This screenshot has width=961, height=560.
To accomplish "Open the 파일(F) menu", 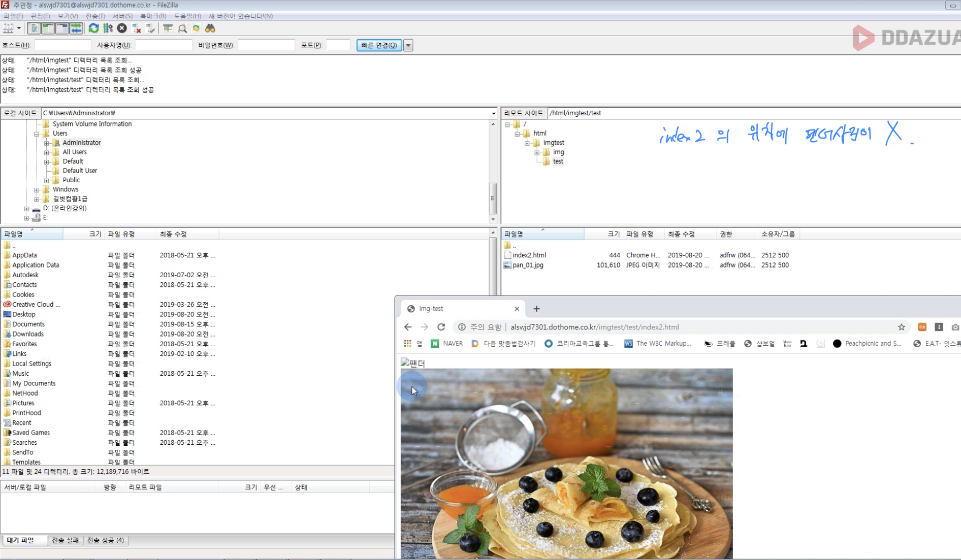I will click(x=13, y=16).
